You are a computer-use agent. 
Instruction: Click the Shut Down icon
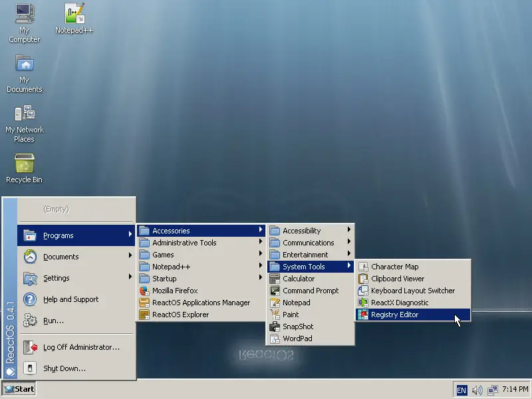click(30, 368)
